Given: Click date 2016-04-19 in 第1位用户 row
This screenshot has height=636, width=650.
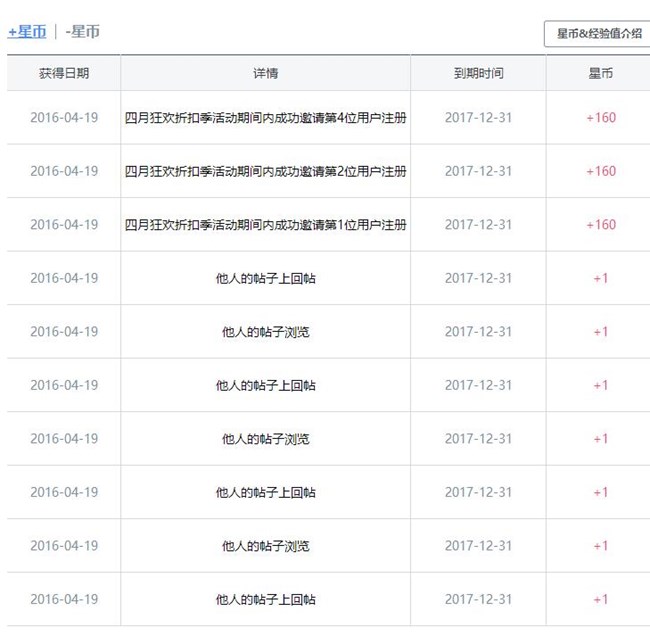Looking at the screenshot, I should pos(64,225).
